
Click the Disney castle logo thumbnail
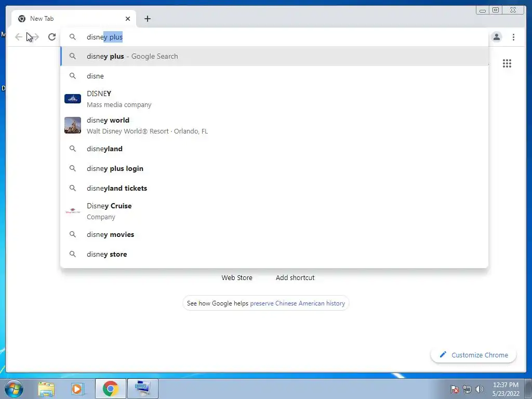click(73, 99)
